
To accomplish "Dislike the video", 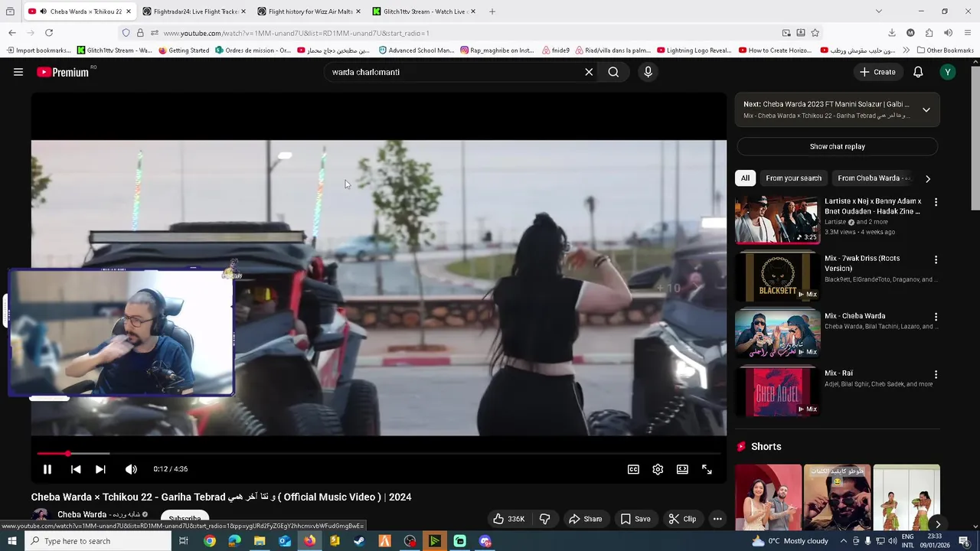I will [x=544, y=519].
